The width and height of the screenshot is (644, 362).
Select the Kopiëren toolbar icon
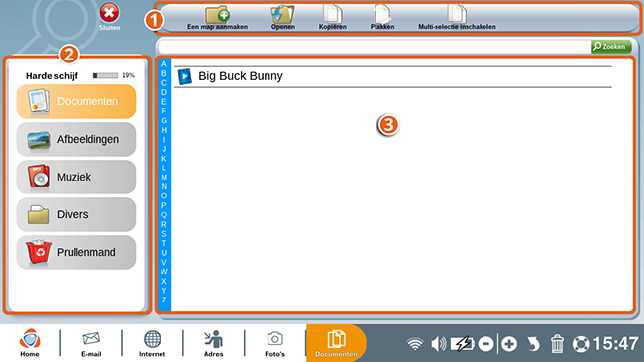[332, 14]
